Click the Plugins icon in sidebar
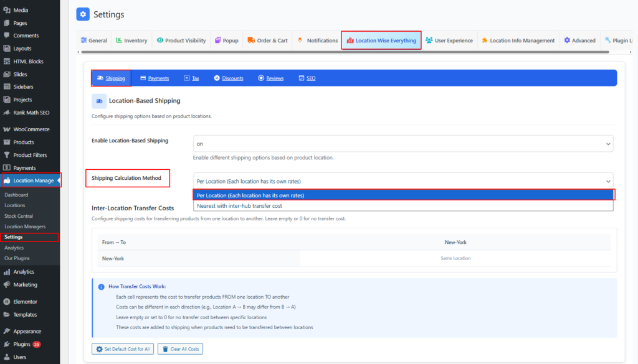Screen dimensions: 638x364 (6, 344)
